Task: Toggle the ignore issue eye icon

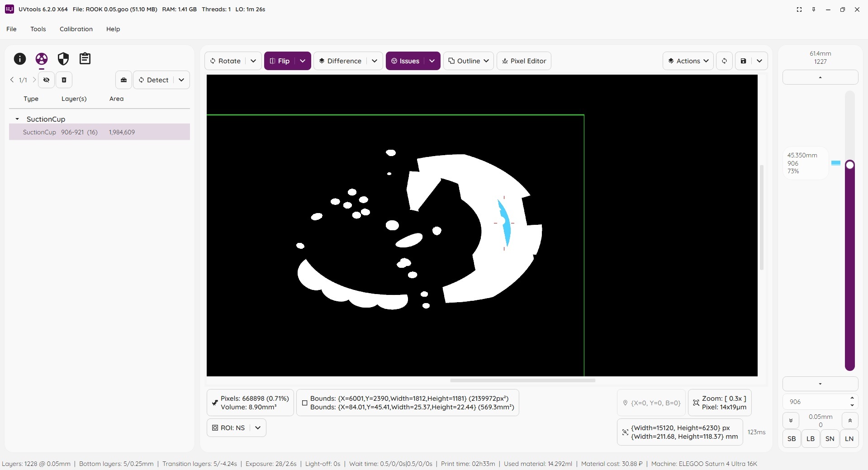Action: tap(46, 80)
